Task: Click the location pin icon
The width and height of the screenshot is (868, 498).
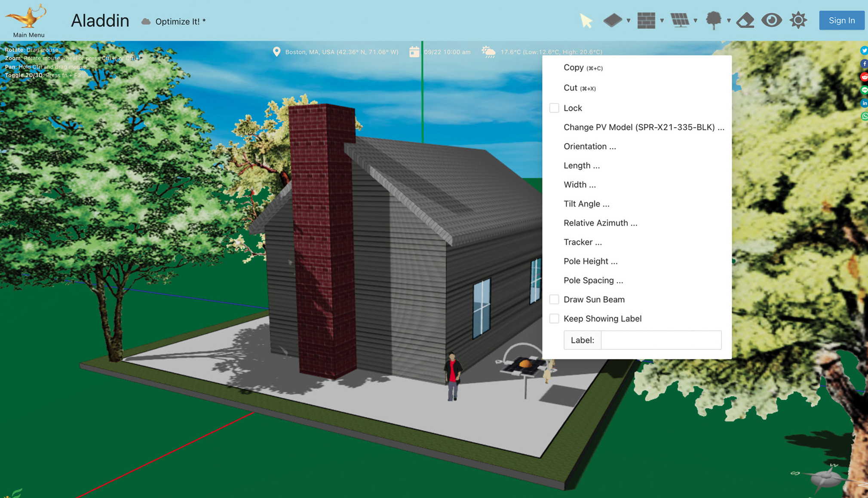Action: click(276, 52)
